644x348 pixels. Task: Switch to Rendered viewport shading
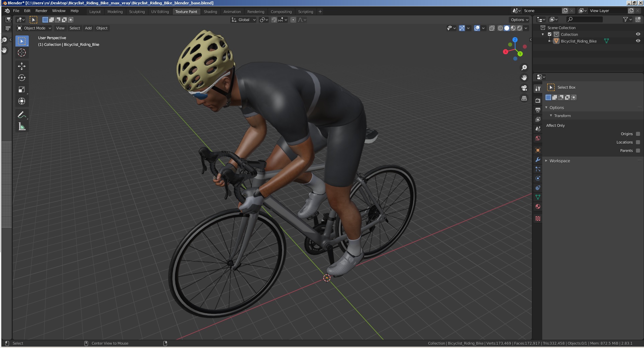pyautogui.click(x=519, y=28)
